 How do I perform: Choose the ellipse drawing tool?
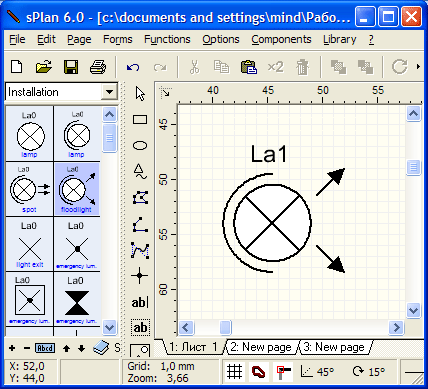tap(140, 146)
